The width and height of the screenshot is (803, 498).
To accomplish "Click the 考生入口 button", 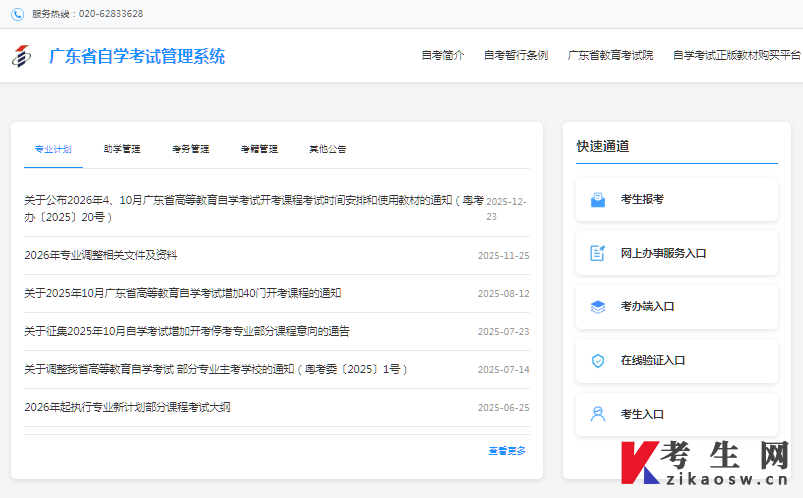I will [x=677, y=414].
